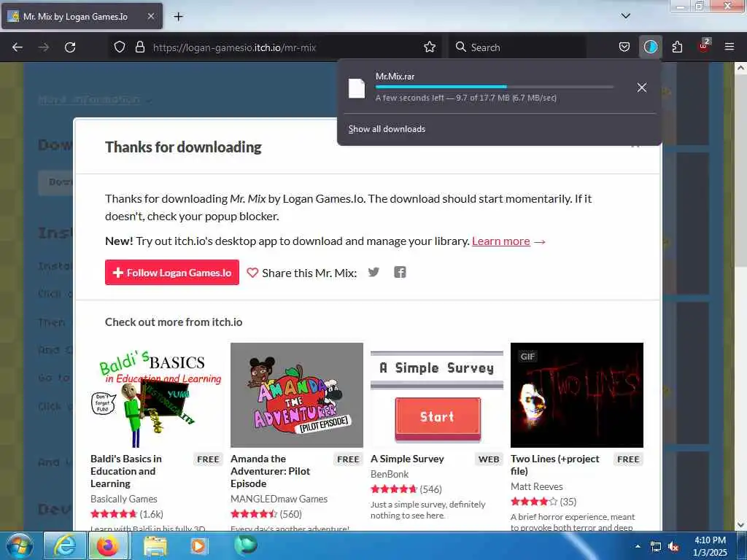Open the Firefox hamburger menu
This screenshot has width=747, height=560.
point(729,47)
